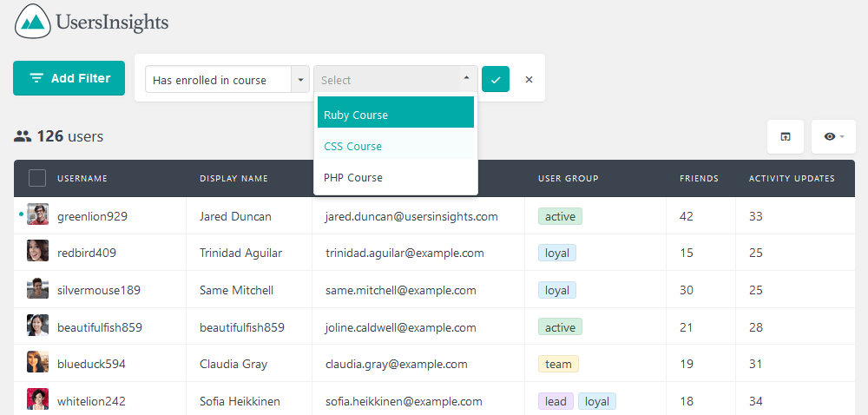The height and width of the screenshot is (415, 868).
Task: Click display name Trinidad Aguilar
Action: [x=240, y=253]
